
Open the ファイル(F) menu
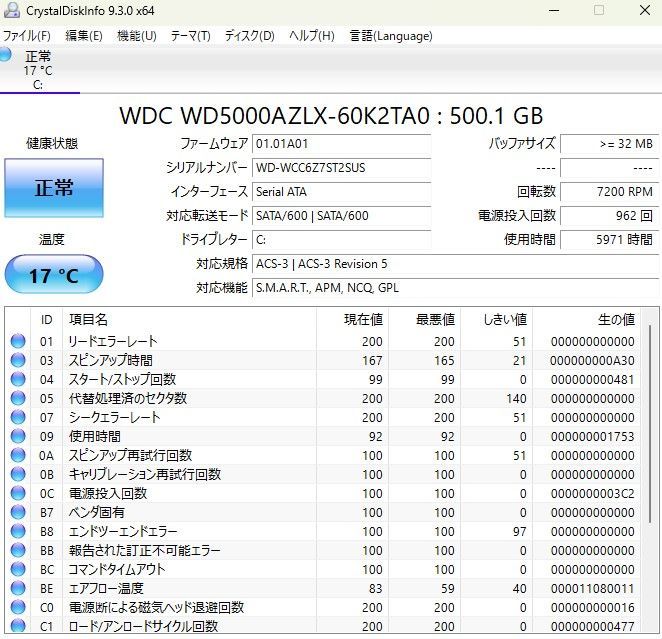27,36
